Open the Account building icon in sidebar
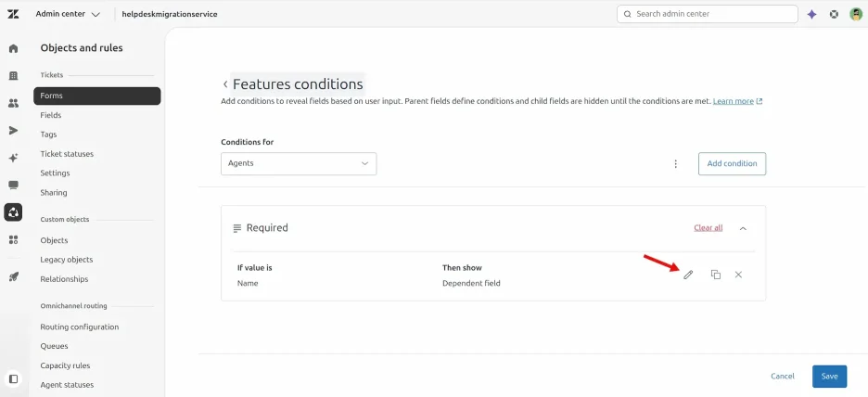The image size is (868, 397). coord(13,76)
